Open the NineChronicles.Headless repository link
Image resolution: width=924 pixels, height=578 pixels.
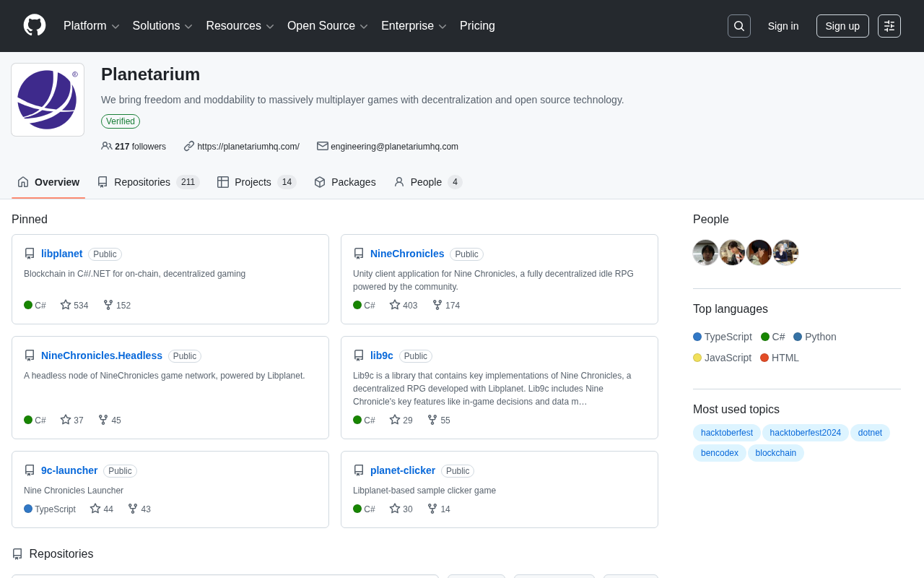pos(102,355)
